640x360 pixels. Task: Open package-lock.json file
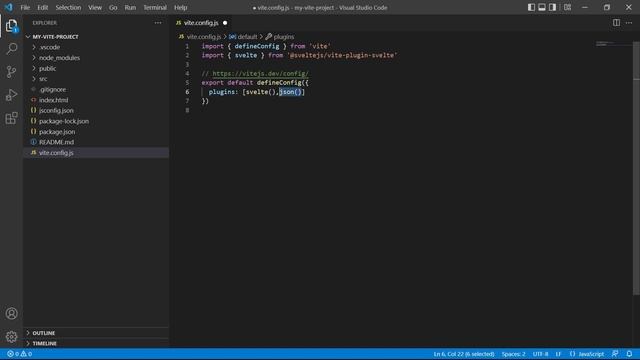pyautogui.click(x=96, y=121)
